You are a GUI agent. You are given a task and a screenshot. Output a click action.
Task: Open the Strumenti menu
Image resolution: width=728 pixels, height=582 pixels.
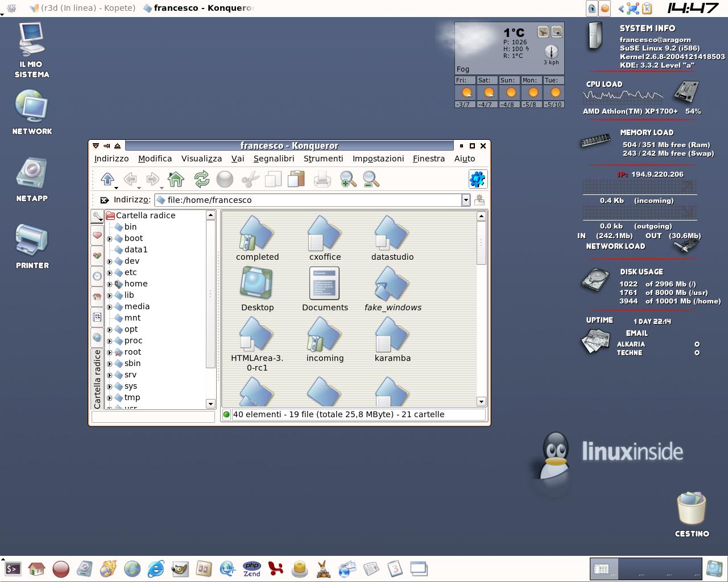(323, 159)
